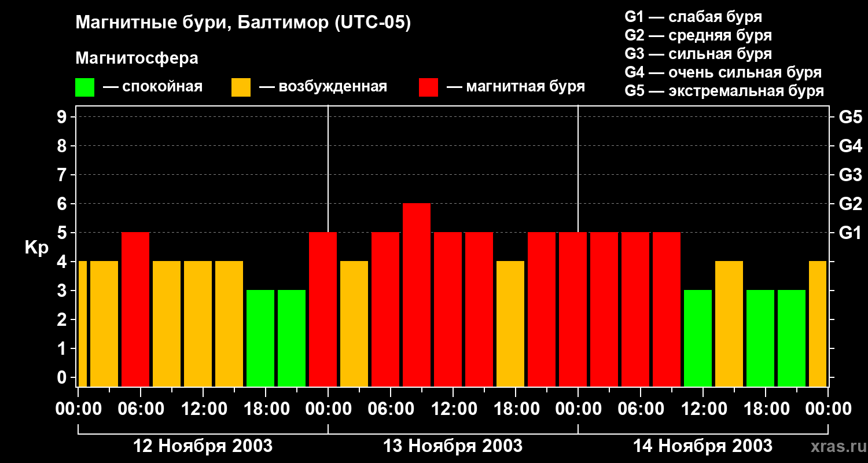Click the '12 Ноября 2003' date label
The width and height of the screenshot is (868, 463).
click(203, 446)
